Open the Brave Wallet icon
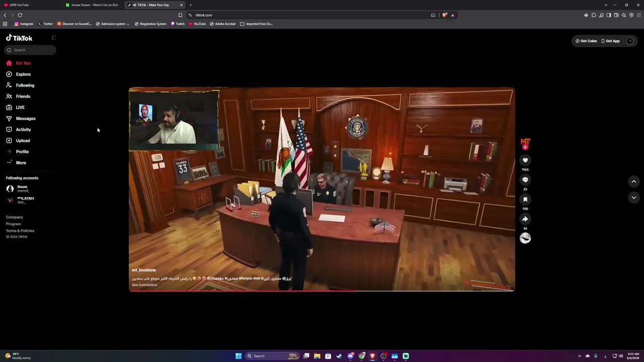Screen dimensions: 644x362 tap(616, 15)
